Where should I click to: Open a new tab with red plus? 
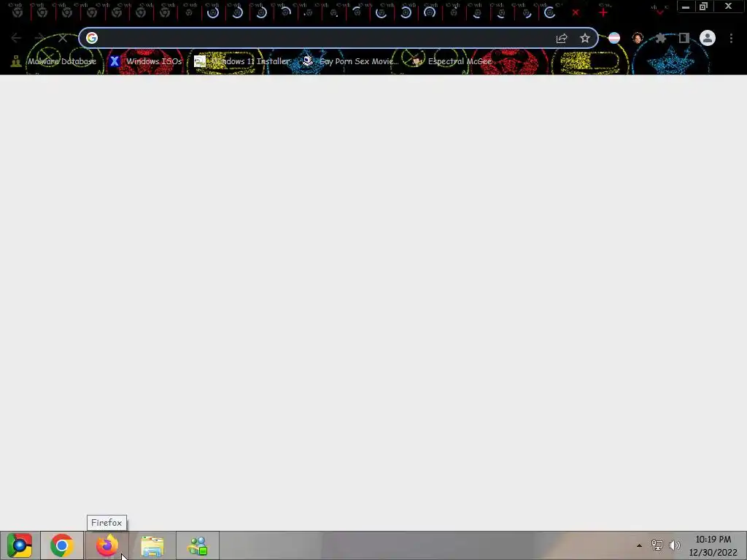point(603,12)
